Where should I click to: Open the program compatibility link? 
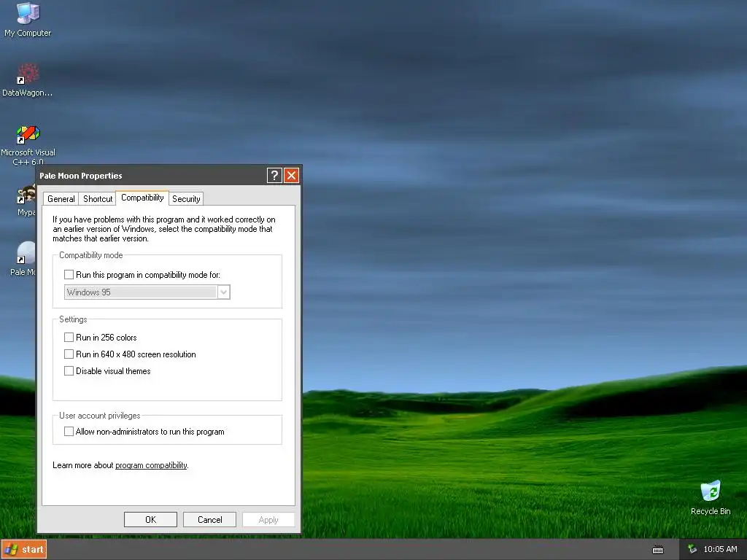(151, 465)
